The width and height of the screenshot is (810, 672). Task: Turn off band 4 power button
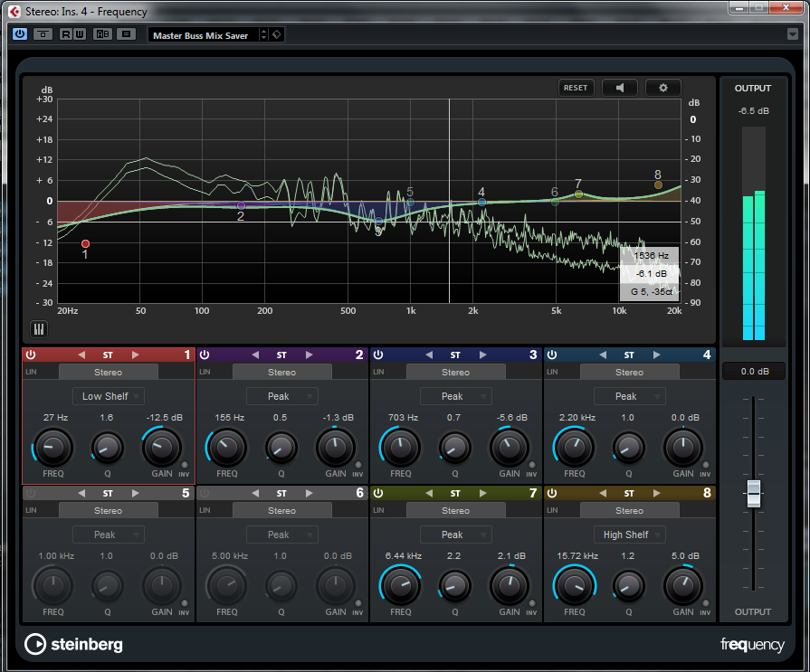[x=552, y=355]
